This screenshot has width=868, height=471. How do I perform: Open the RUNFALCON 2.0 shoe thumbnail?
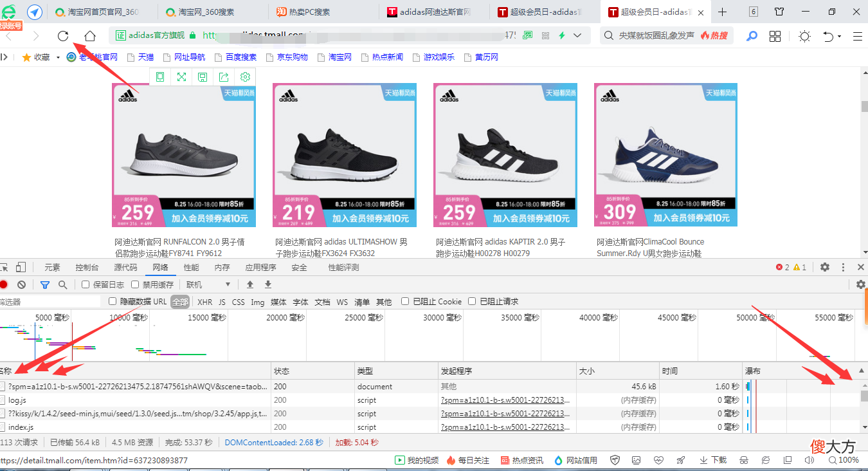pos(184,155)
